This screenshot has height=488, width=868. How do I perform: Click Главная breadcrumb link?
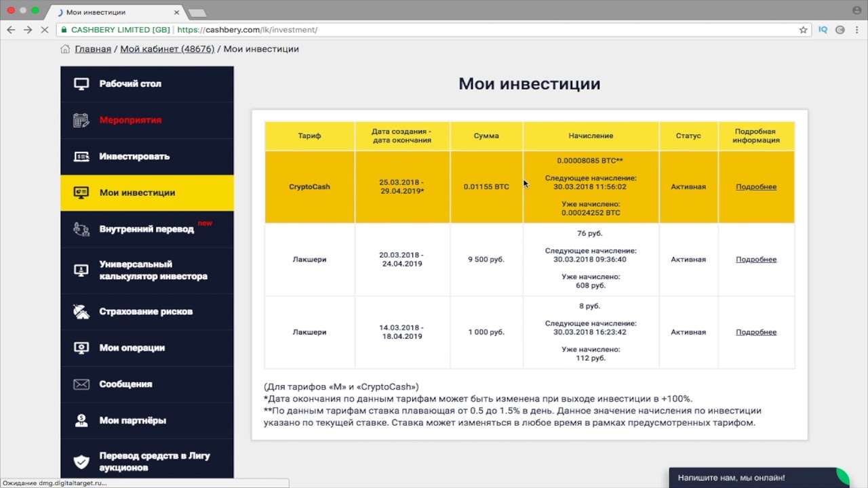(x=93, y=49)
